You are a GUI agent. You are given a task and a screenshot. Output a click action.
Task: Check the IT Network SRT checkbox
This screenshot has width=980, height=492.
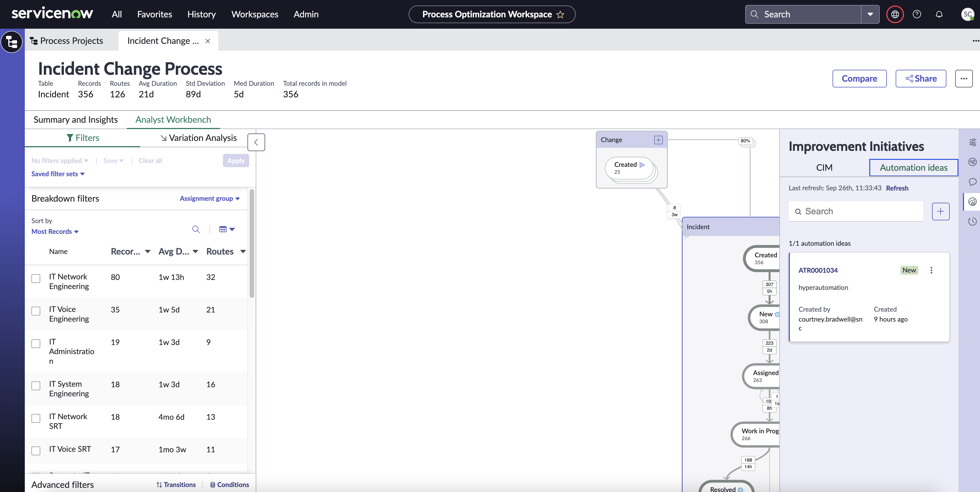point(36,418)
